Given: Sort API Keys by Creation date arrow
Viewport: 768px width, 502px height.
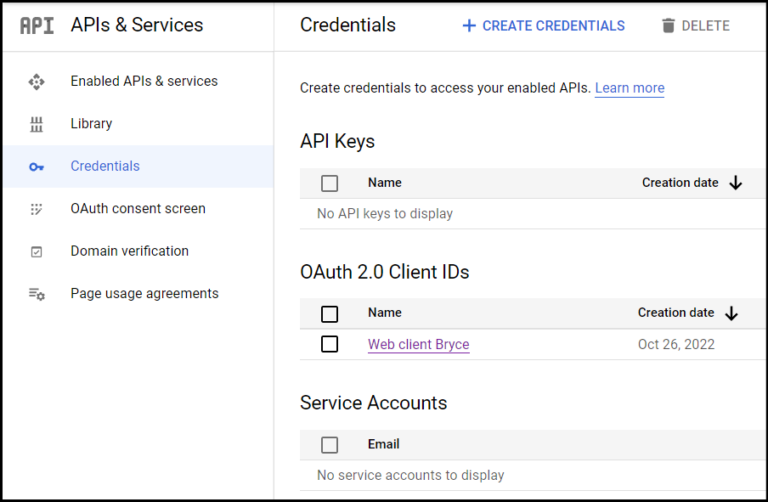Looking at the screenshot, I should [x=736, y=183].
